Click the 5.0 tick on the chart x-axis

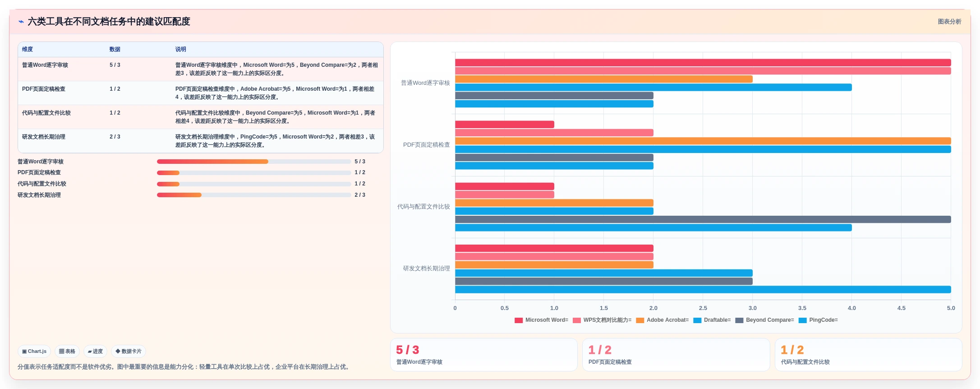951,308
